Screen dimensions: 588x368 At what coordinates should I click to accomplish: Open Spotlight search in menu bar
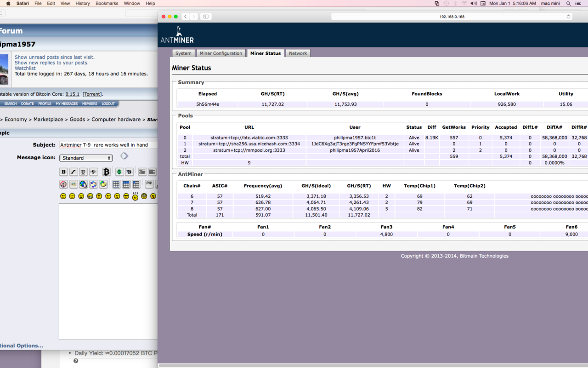[x=568, y=3]
